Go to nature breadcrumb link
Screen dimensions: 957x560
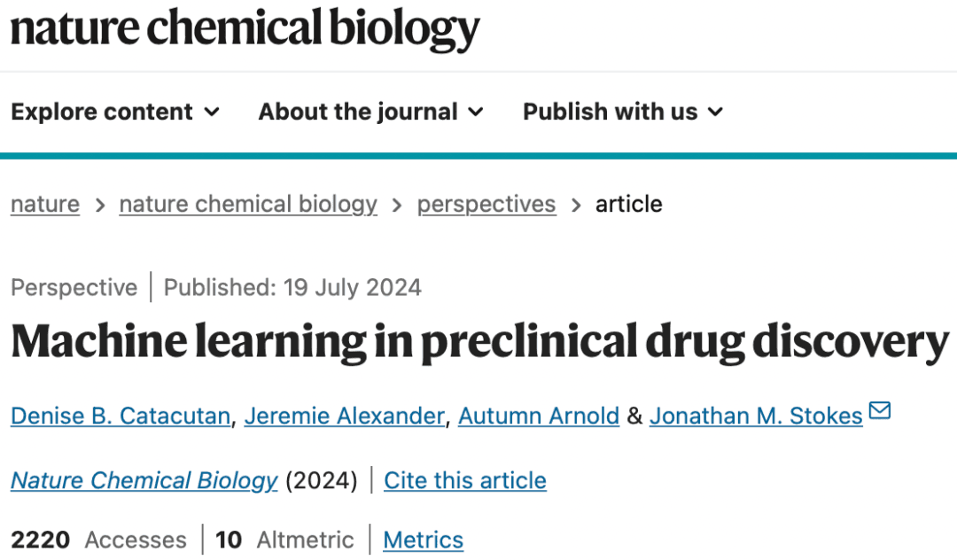[x=45, y=205]
